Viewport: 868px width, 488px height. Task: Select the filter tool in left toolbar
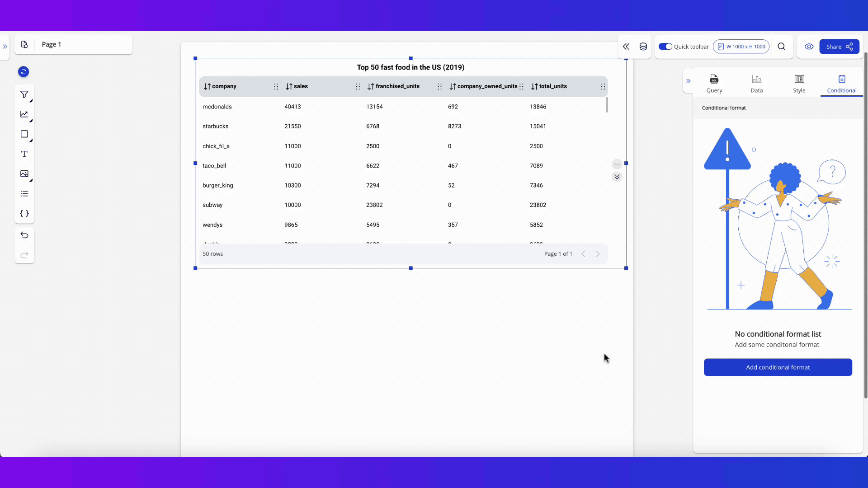[x=24, y=94]
